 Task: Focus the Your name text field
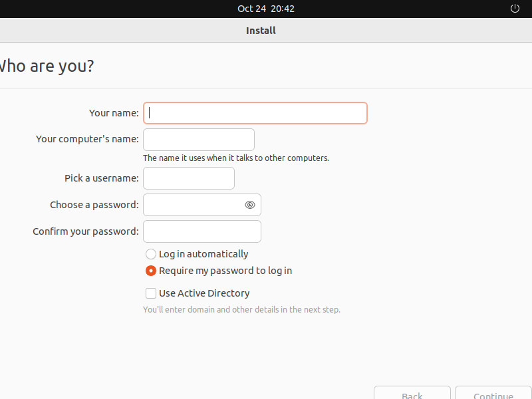click(255, 113)
